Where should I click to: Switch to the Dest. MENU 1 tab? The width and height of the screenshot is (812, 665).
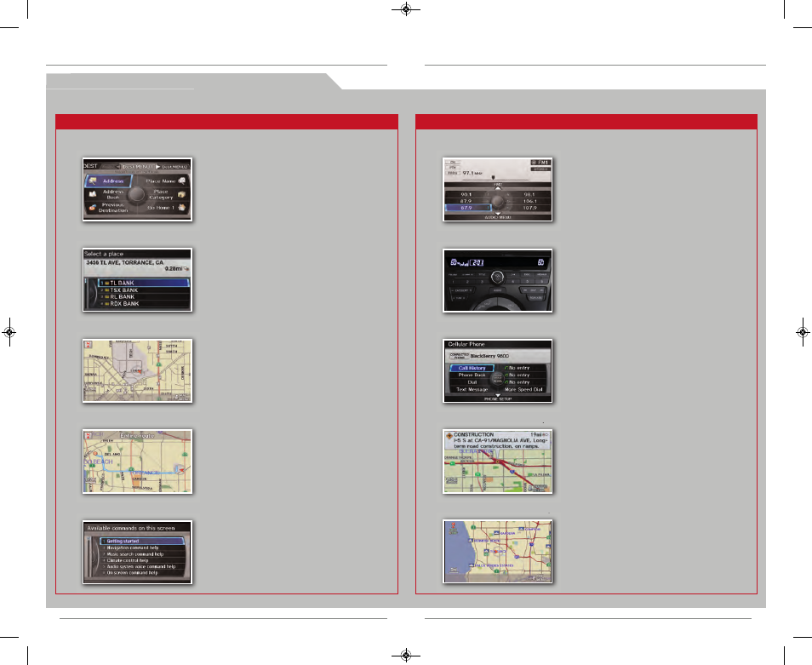pyautogui.click(x=138, y=167)
